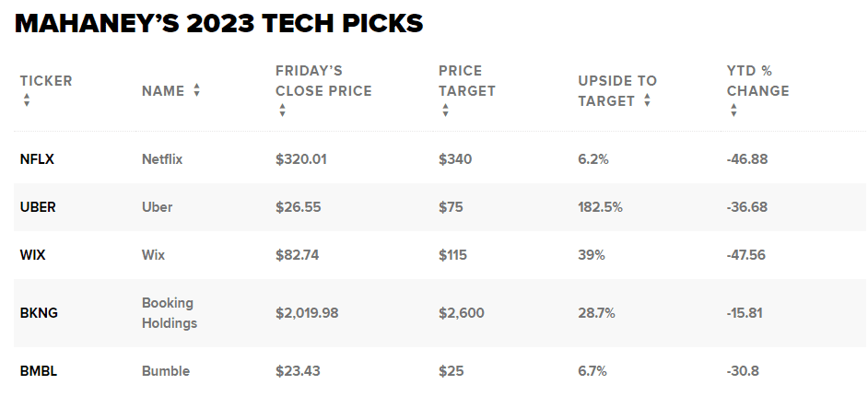
Task: Open the BMBL ticker symbol
Action: [x=38, y=371]
